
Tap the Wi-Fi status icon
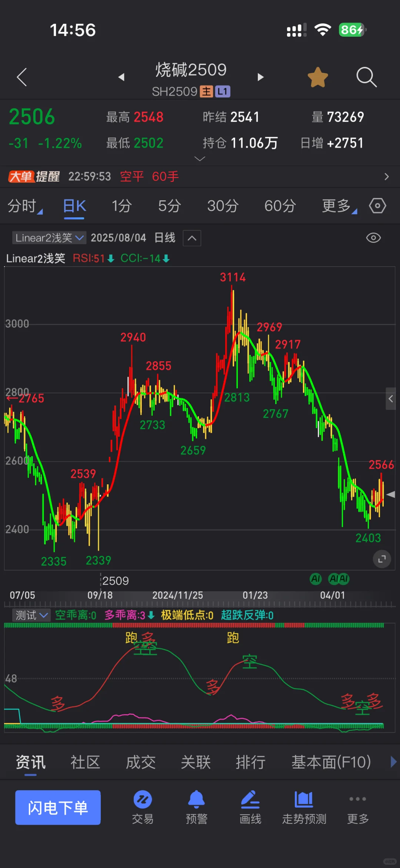[323, 30]
